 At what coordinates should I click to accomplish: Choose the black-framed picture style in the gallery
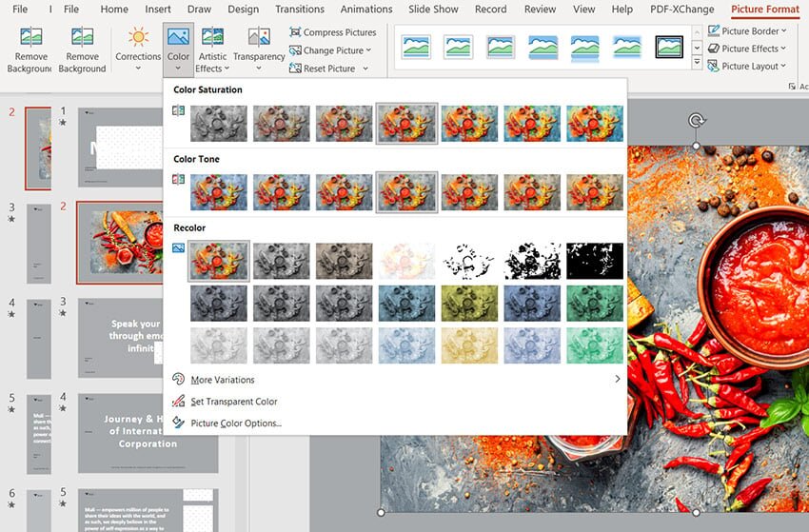click(x=669, y=48)
